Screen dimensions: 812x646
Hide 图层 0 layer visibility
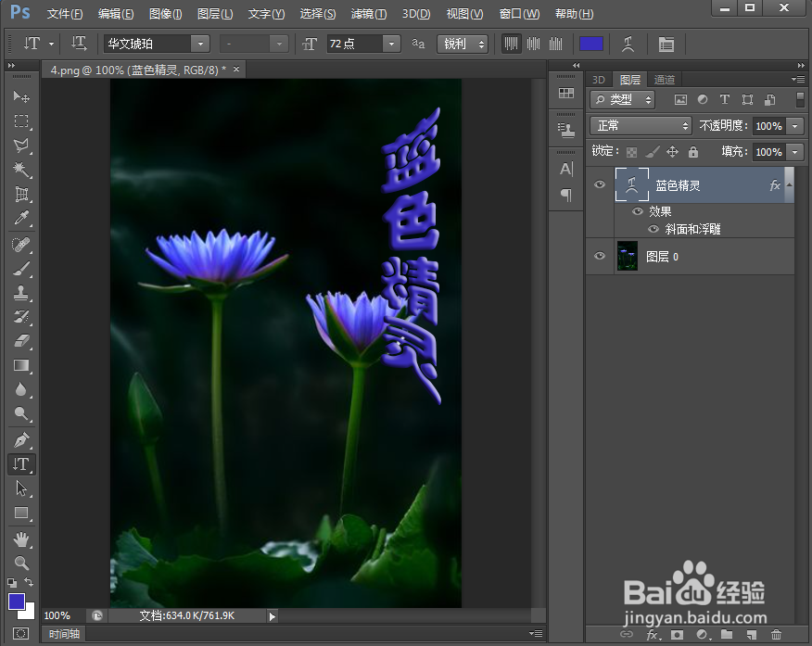click(x=600, y=256)
